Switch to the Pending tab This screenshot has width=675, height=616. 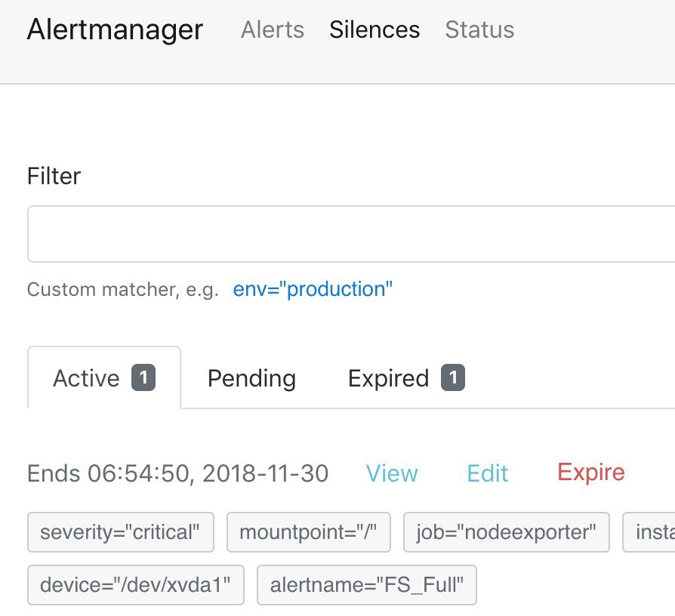click(x=252, y=378)
